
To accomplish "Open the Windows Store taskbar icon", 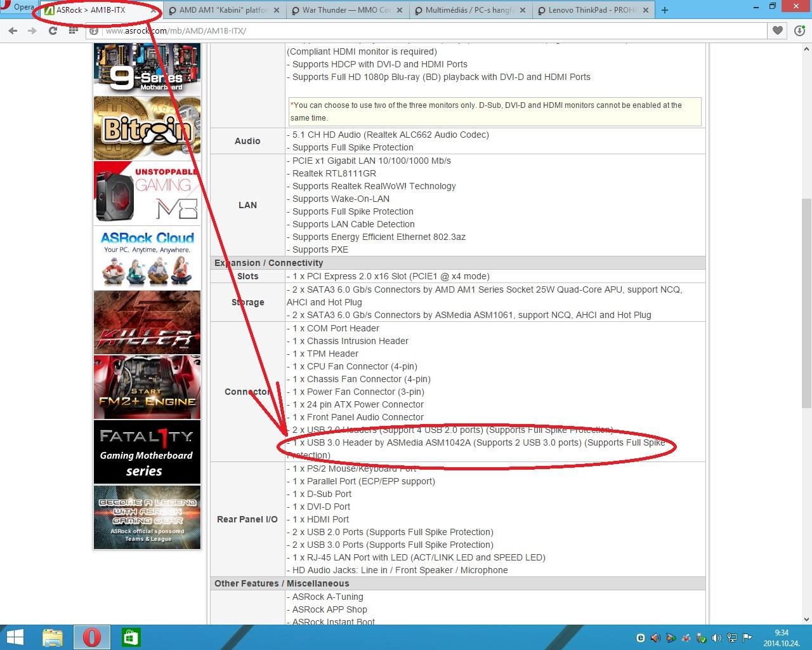I will (131, 637).
